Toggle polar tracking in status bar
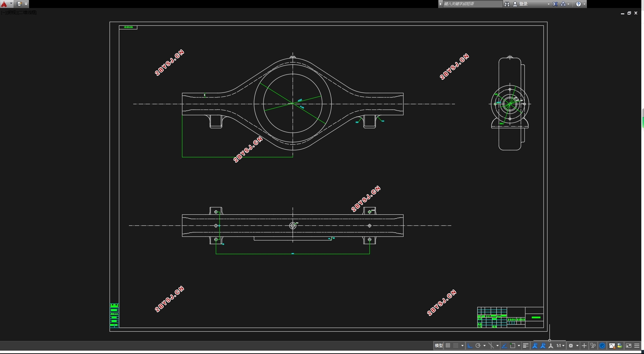644x354 pixels. tap(478, 346)
